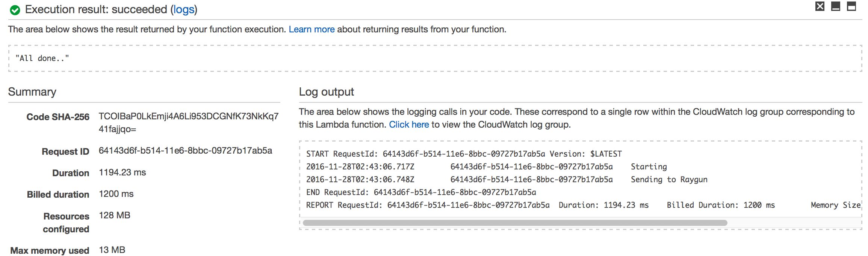Screen dimensions: 868x256
Task: Open the CloudWatch log group via Click here
Action: click(x=409, y=125)
